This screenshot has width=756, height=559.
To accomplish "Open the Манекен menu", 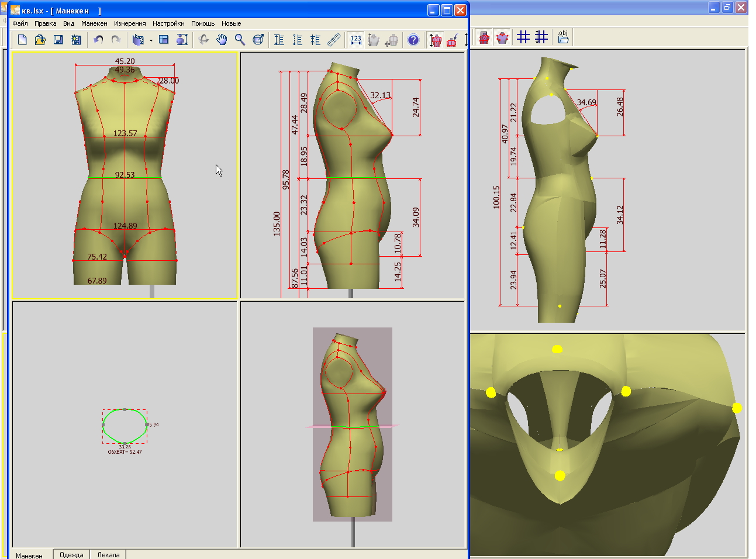I will coord(94,23).
